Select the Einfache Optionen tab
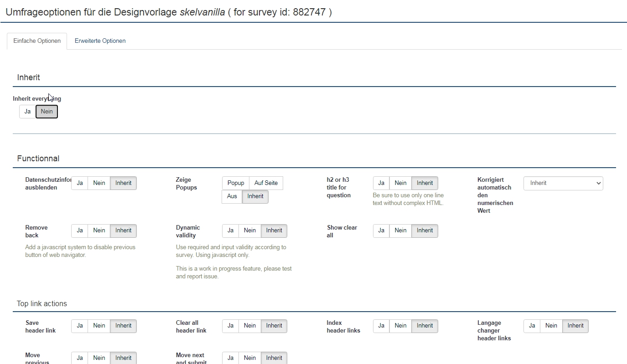Image resolution: width=627 pixels, height=364 pixels. tap(37, 41)
